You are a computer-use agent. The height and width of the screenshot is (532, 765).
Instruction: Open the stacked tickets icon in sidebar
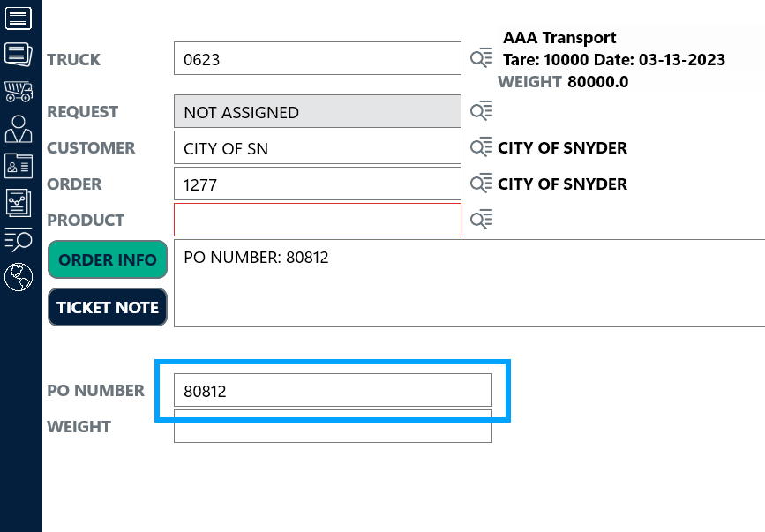pyautogui.click(x=19, y=54)
